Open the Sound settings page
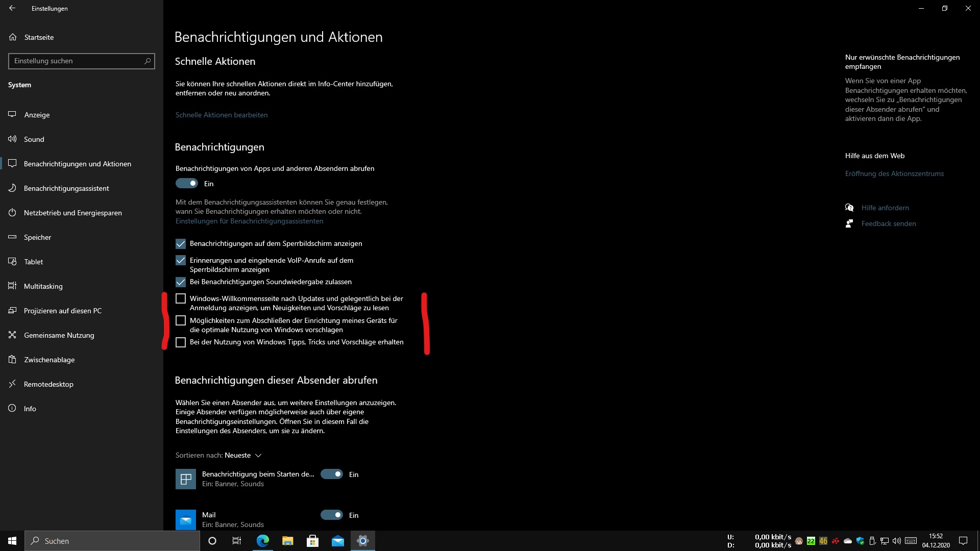This screenshot has width=980, height=551. pyautogui.click(x=34, y=139)
